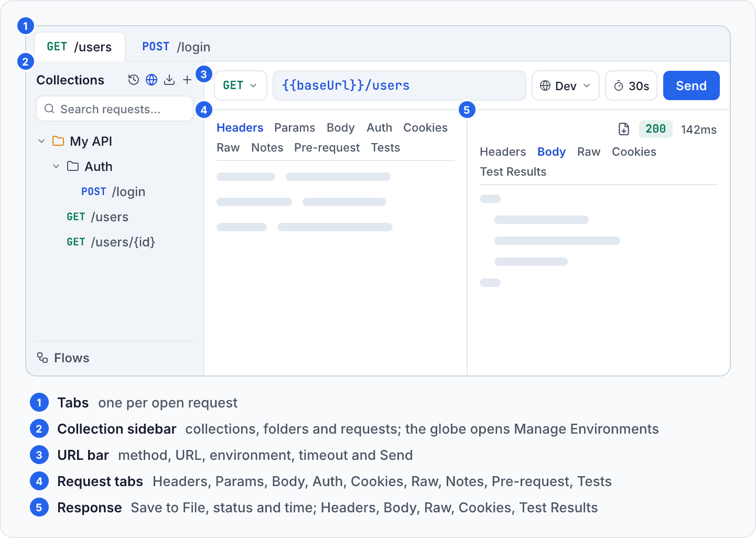The height and width of the screenshot is (538, 756).
Task: Click the 200 status code badge
Action: [x=656, y=129]
